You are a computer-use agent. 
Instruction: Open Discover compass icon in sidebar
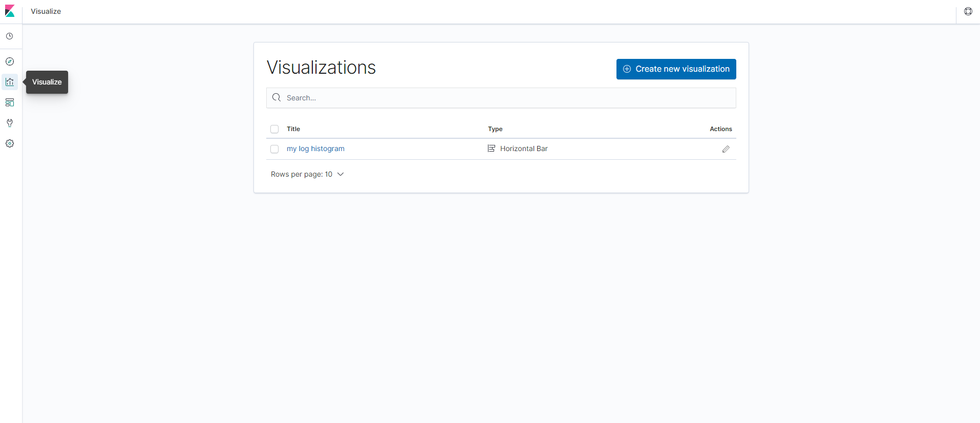pos(10,61)
